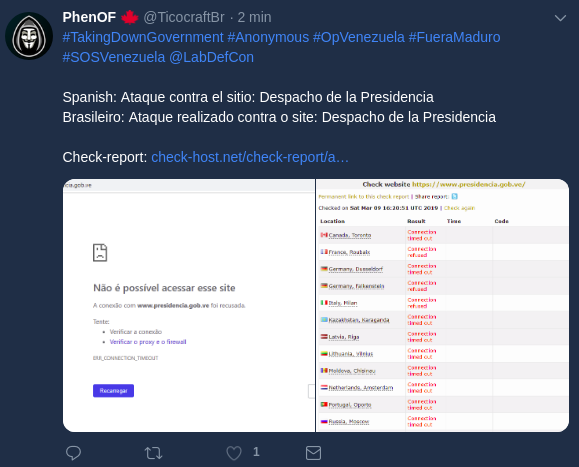The height and width of the screenshot is (467, 579).
Task: Like the tweet with the heart icon
Action: 234,453
